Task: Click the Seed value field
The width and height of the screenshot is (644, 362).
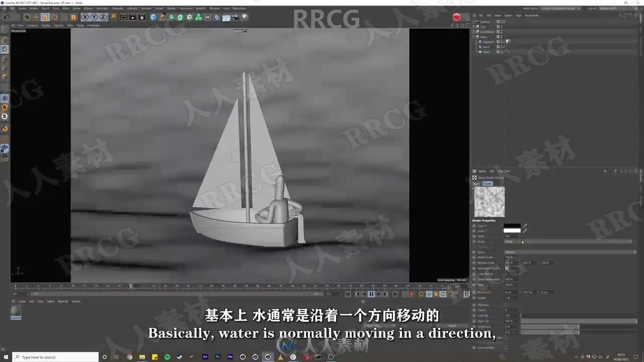Action: (x=511, y=236)
